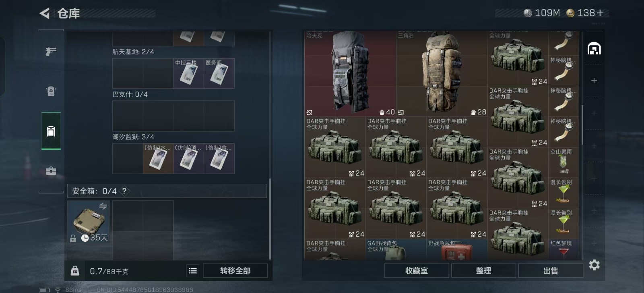Screen dimensions: 644x293
Task: Select the active keycard tab in sidebar
Action: click(x=51, y=131)
